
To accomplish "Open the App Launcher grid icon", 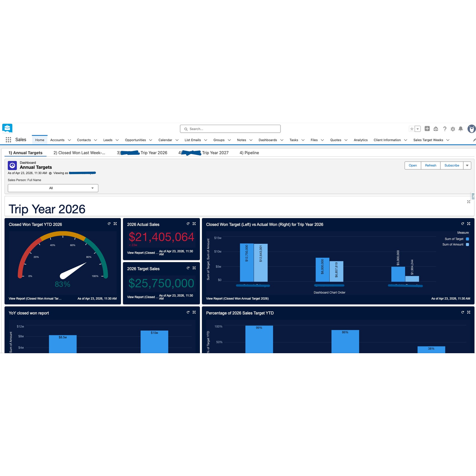I will click(9, 140).
